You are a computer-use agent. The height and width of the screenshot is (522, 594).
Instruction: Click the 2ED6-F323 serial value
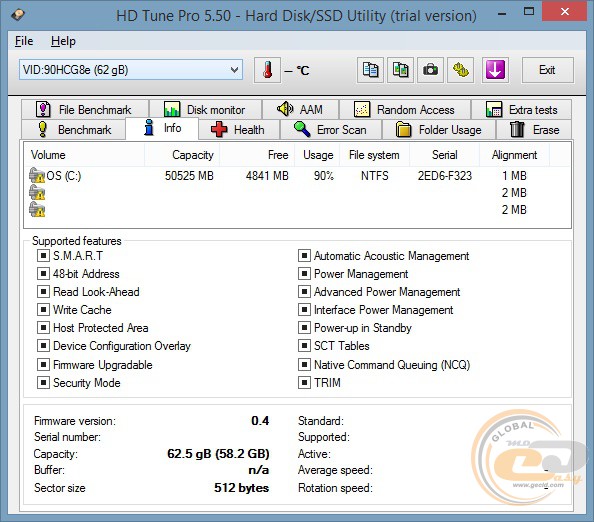click(445, 176)
